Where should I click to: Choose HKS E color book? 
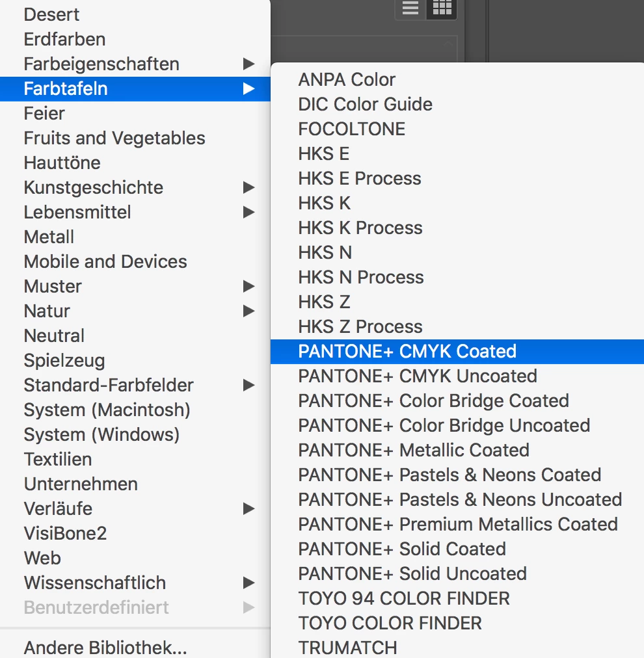click(457, 154)
